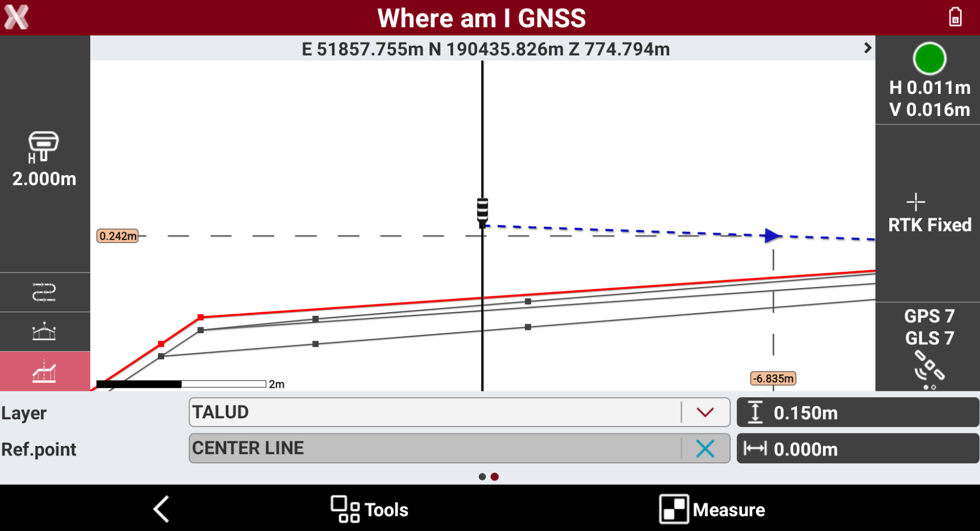
Task: Open the Tools menu
Action: coord(370,509)
